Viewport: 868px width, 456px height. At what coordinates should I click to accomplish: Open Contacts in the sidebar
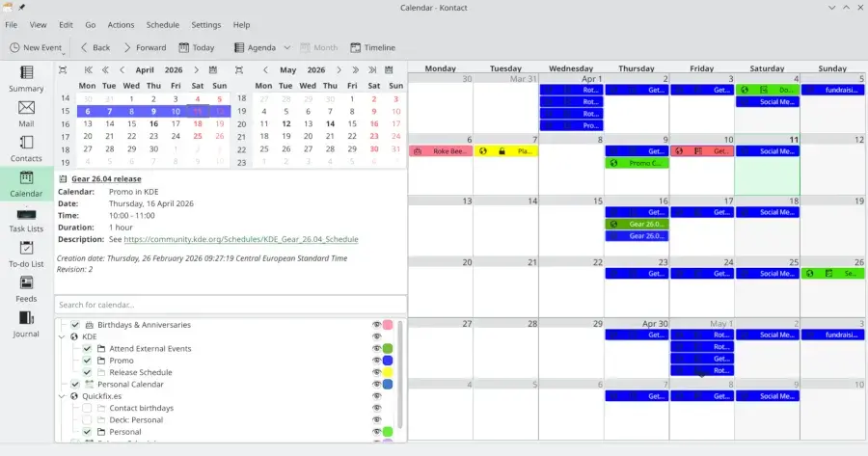[26, 148]
